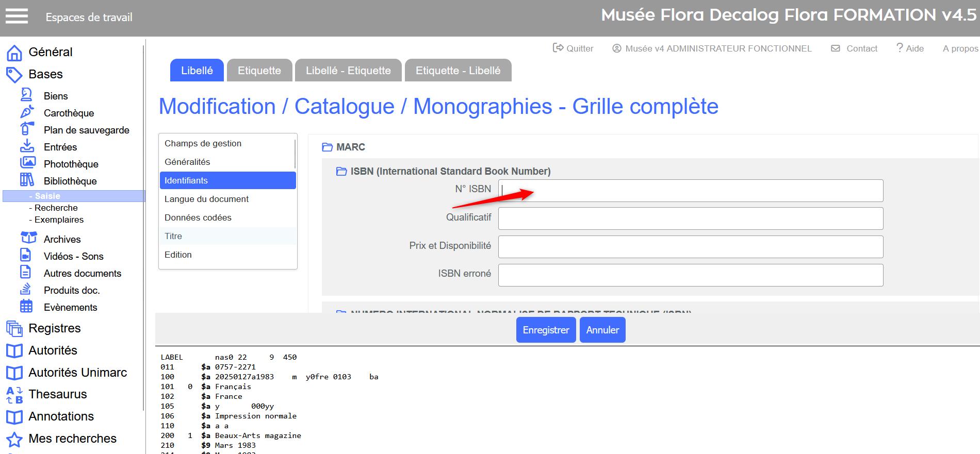980x454 pixels.
Task: Click the Mes recherches star icon
Action: 14,439
